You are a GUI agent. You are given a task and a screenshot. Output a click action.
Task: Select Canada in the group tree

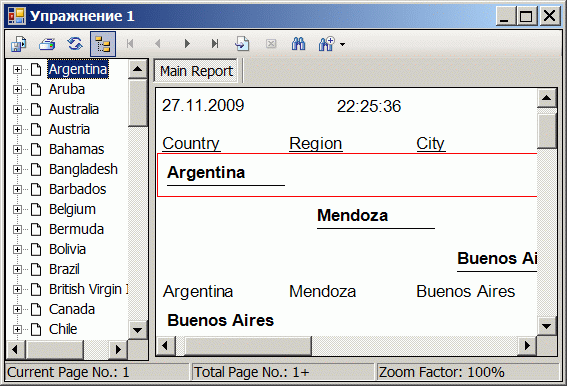point(72,309)
